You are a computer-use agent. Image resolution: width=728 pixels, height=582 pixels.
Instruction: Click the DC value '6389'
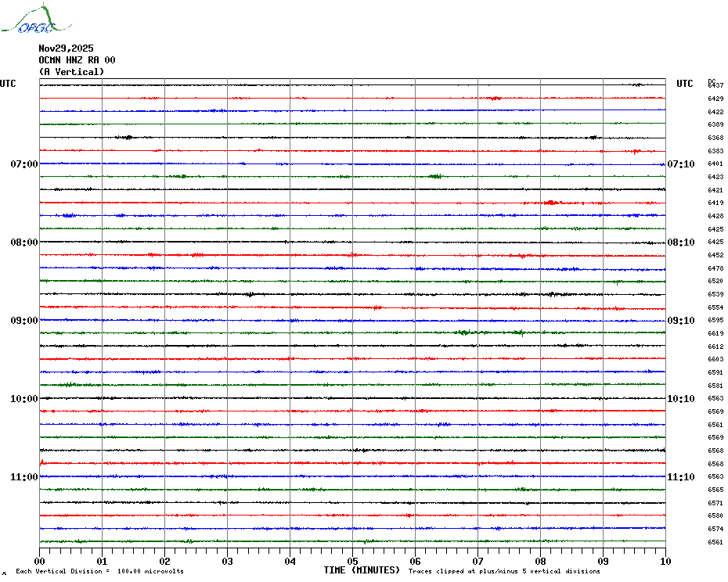tap(716, 125)
